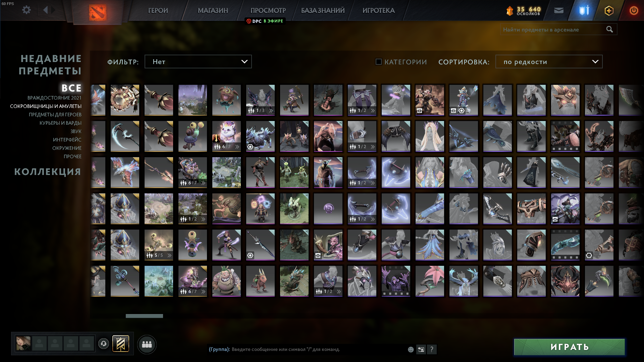
Task: Click the search magnifier icon
Action: point(609,29)
